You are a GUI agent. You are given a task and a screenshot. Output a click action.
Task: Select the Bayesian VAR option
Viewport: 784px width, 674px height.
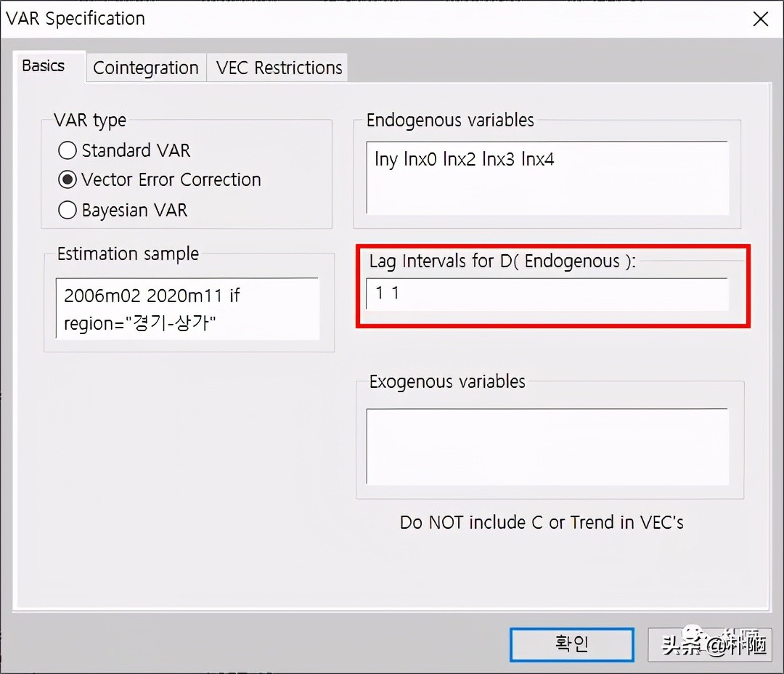(x=67, y=210)
